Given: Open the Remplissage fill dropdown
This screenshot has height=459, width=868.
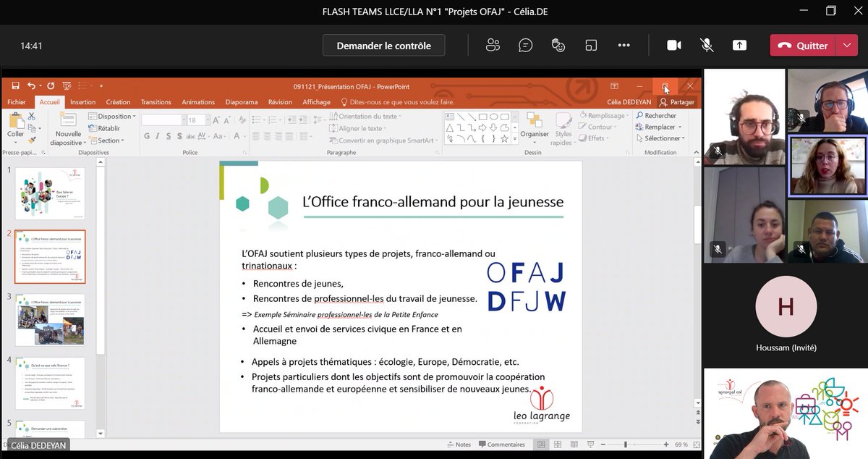Looking at the screenshot, I should coord(603,116).
